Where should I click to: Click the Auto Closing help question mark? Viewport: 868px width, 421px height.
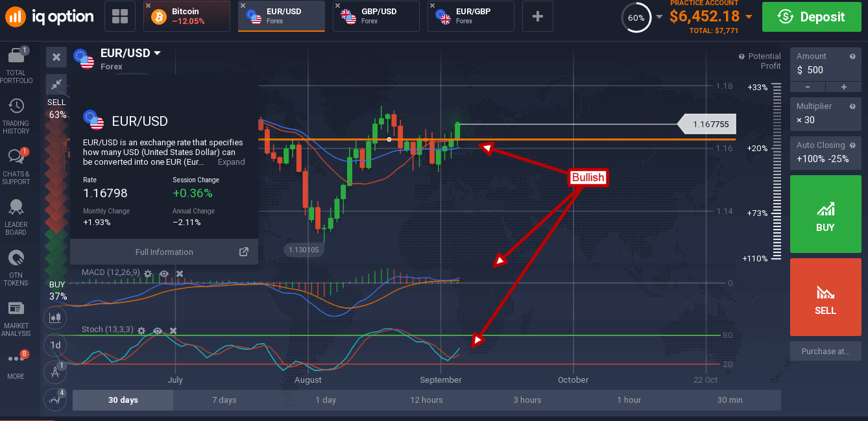(x=852, y=145)
